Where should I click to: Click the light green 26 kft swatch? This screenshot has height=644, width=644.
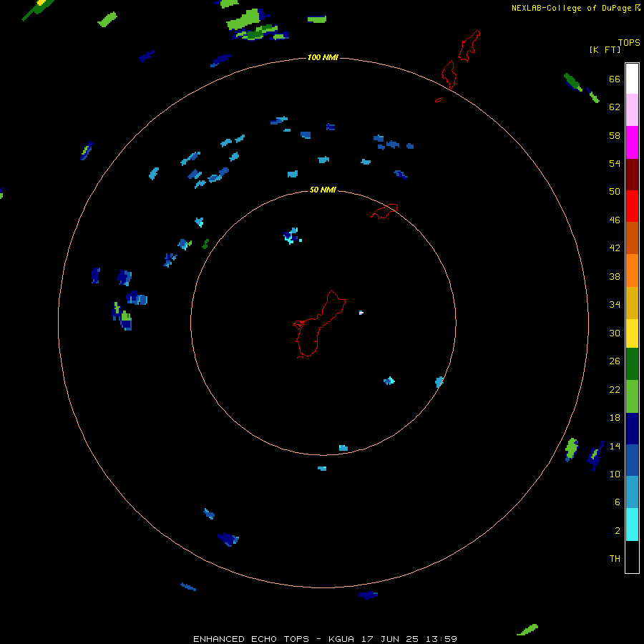tap(632, 396)
